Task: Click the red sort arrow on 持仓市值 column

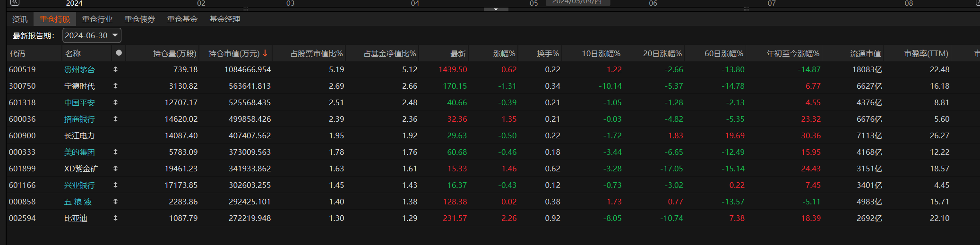Action: pyautogui.click(x=265, y=53)
